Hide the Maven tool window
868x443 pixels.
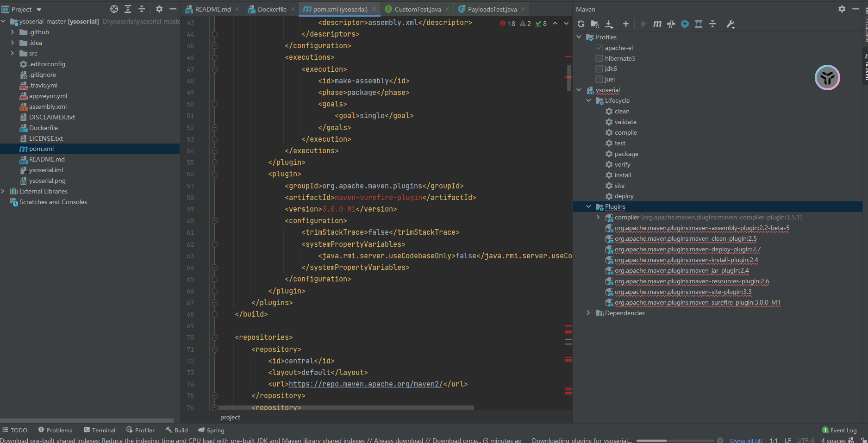pyautogui.click(x=856, y=9)
